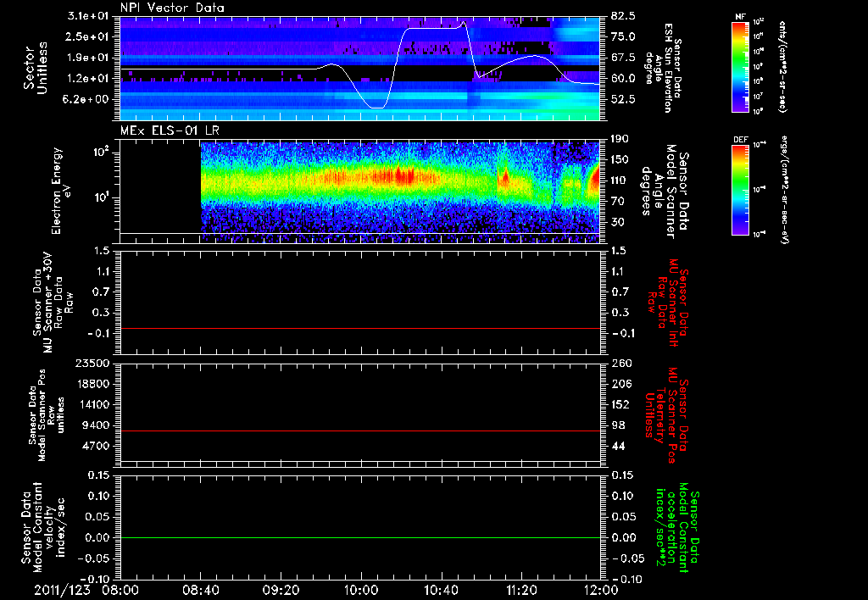Click the 18800 scanner position tick label

coord(92,384)
